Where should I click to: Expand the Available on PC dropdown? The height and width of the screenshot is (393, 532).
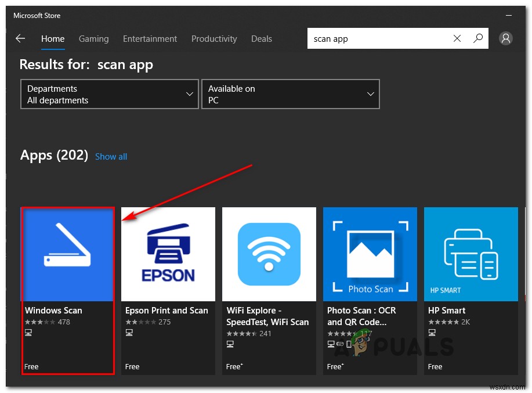291,94
